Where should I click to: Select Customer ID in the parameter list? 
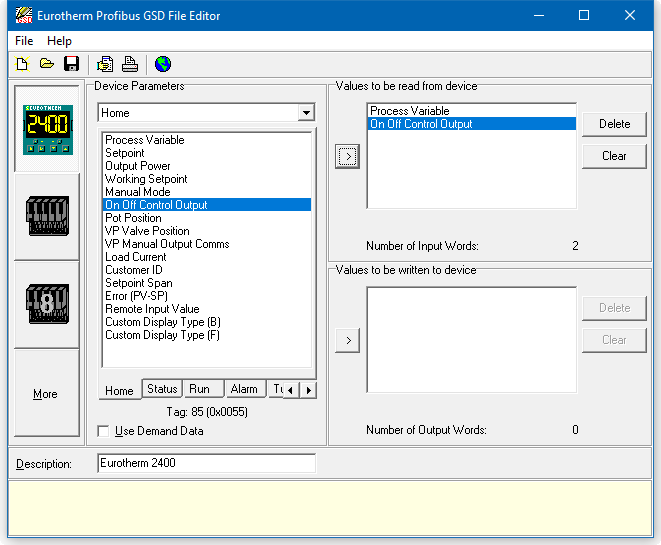pos(207,270)
